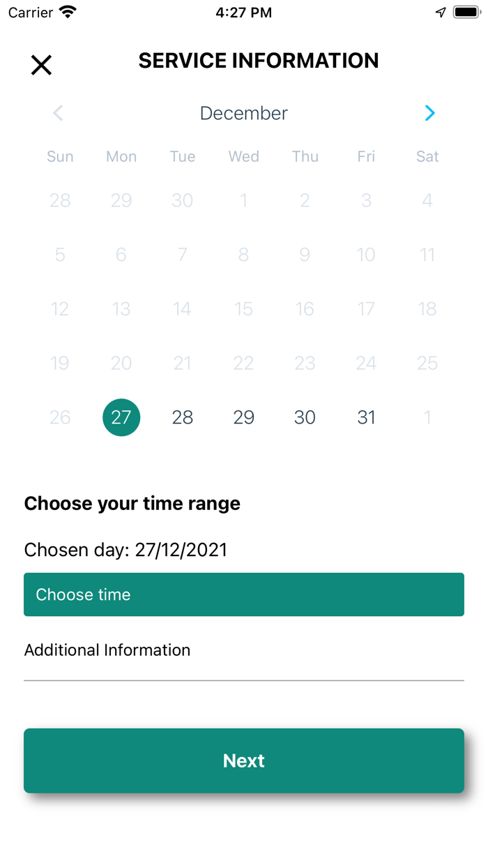Tap disabled date 25 in calendar
488x868 pixels.
pos(427,363)
